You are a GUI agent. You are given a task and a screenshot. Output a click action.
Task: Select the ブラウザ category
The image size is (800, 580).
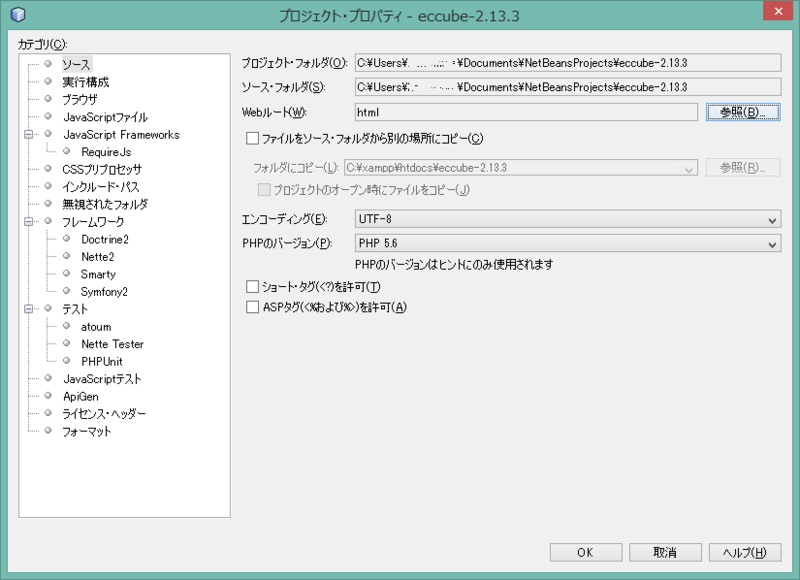(x=79, y=99)
